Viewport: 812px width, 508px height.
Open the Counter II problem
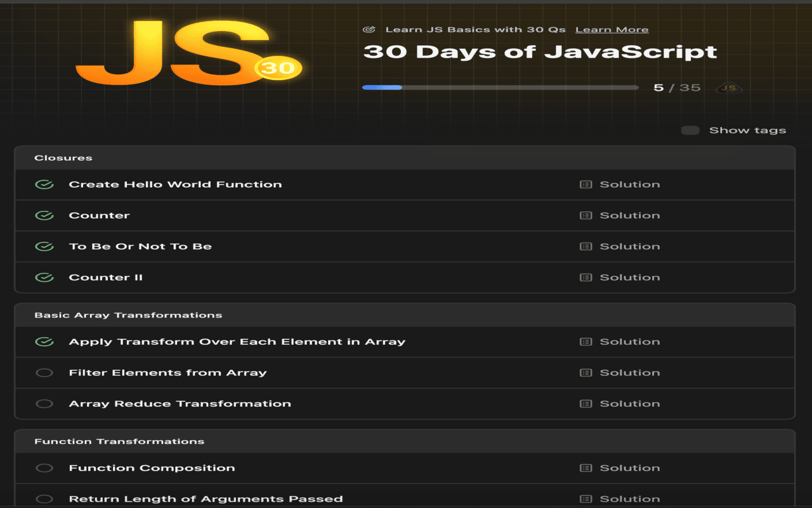coord(106,277)
